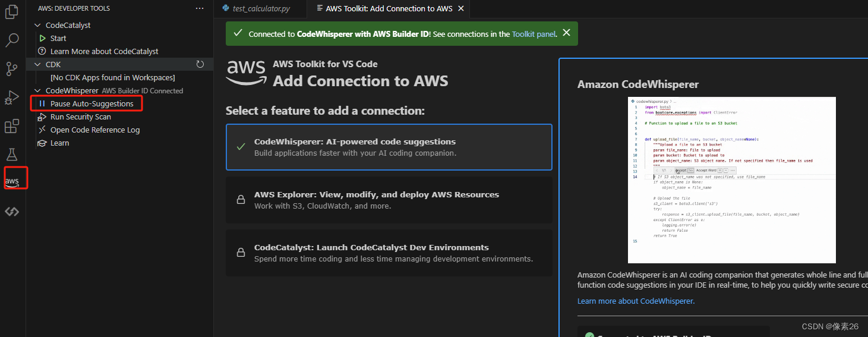Open the Explorer view in activity bar

coord(12,11)
